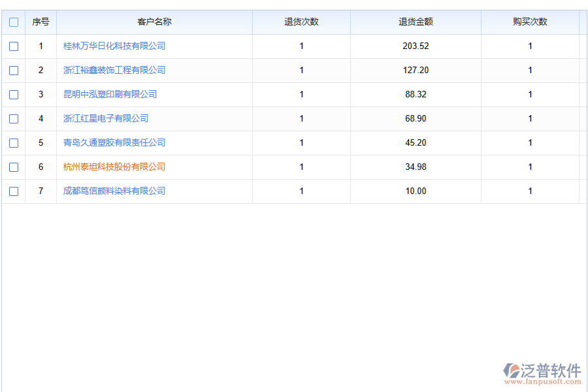The width and height of the screenshot is (588, 392).
Task: Check the select-all checkbox in header
Action: pos(13,22)
